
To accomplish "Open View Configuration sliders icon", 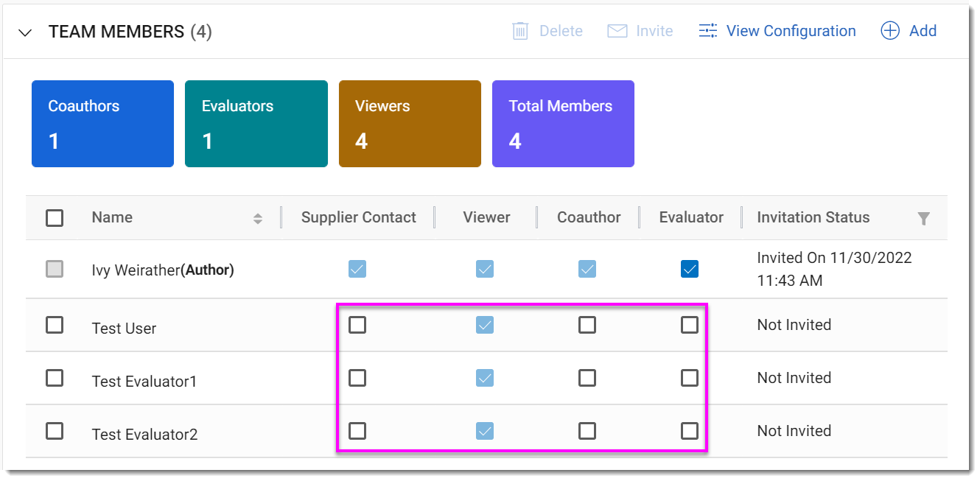I will tap(708, 31).
